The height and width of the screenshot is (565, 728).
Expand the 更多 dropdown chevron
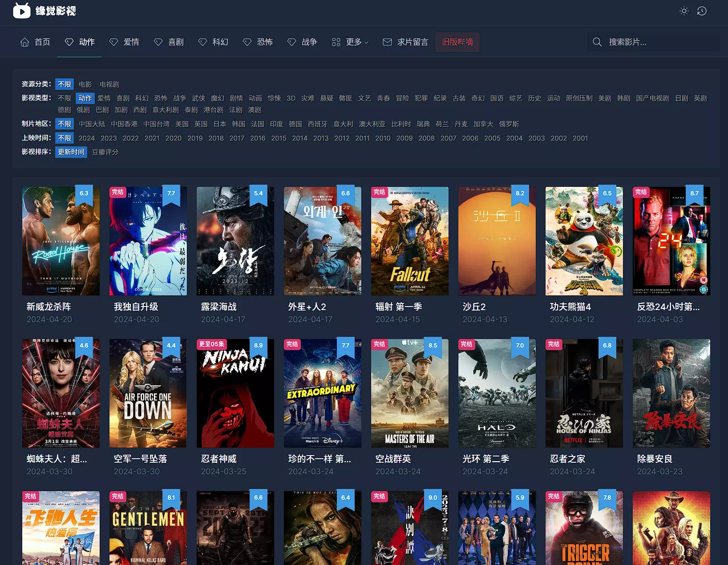coord(366,43)
